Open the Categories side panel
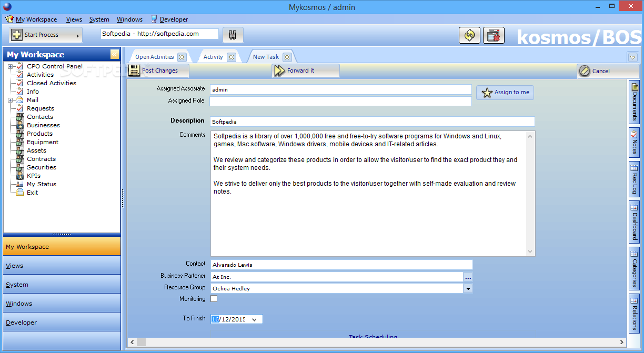Screen dimensions: 644x353 pos(635,269)
